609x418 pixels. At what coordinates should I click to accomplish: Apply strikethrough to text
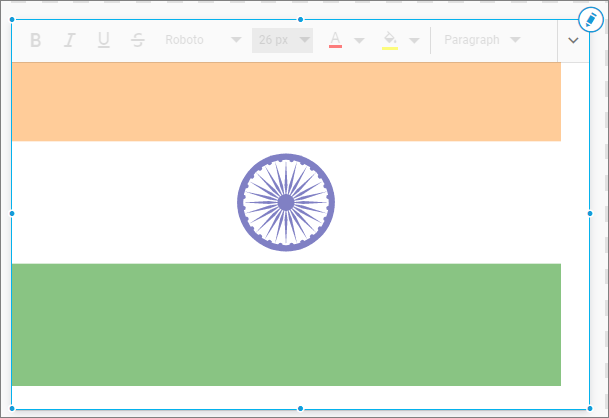[x=138, y=40]
